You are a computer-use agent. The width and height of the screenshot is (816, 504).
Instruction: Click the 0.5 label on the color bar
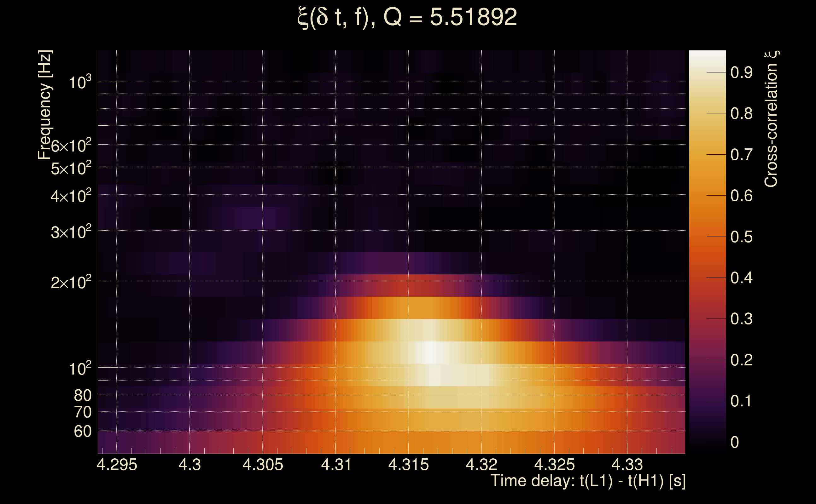point(742,237)
